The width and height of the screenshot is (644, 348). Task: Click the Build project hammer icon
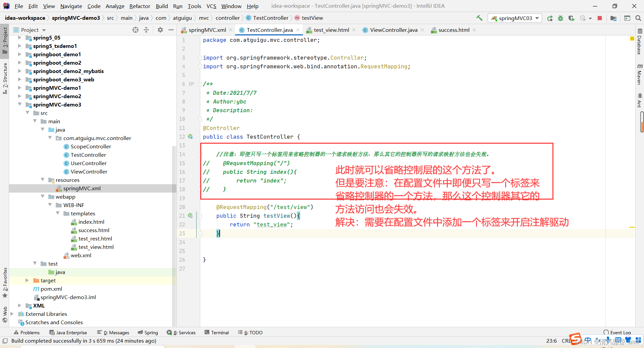pyautogui.click(x=479, y=18)
